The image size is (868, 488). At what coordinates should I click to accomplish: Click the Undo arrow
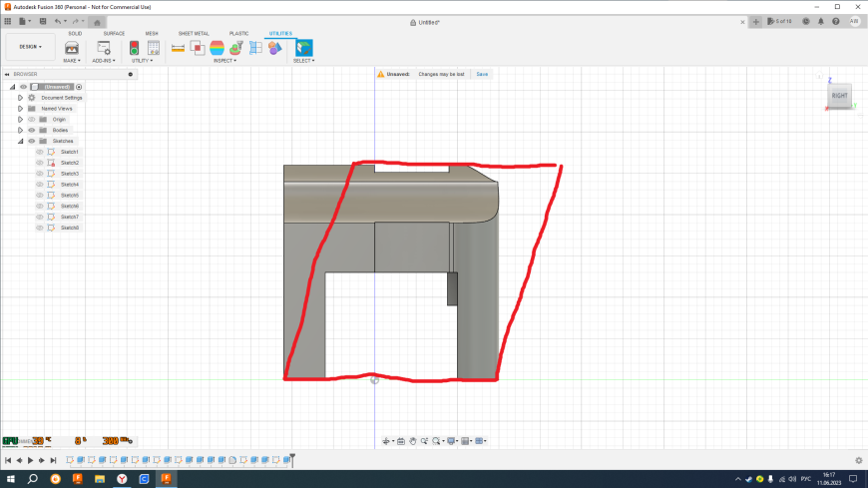pyautogui.click(x=58, y=22)
